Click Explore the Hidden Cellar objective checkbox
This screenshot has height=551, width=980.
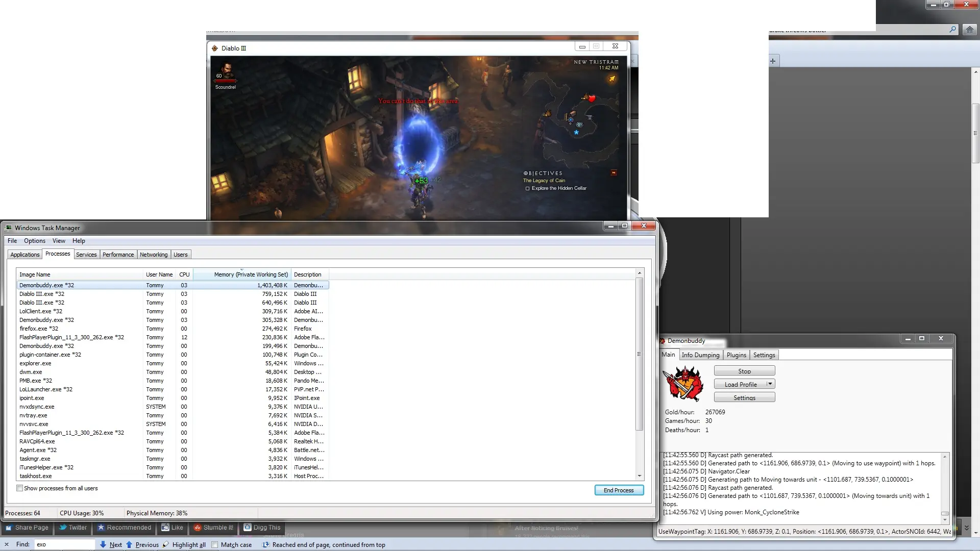pos(528,188)
